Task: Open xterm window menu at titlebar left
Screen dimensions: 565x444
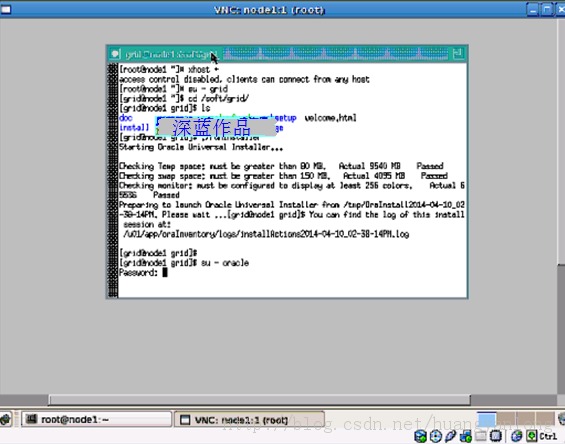Action: click(115, 54)
